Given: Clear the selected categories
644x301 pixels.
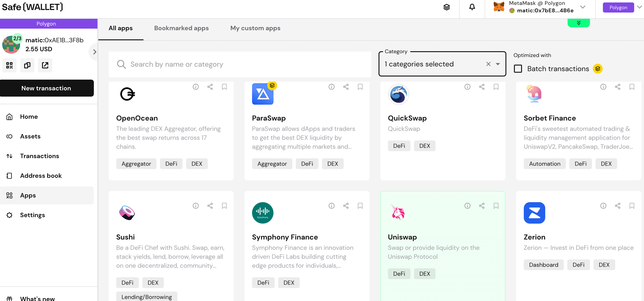Looking at the screenshot, I should point(488,64).
